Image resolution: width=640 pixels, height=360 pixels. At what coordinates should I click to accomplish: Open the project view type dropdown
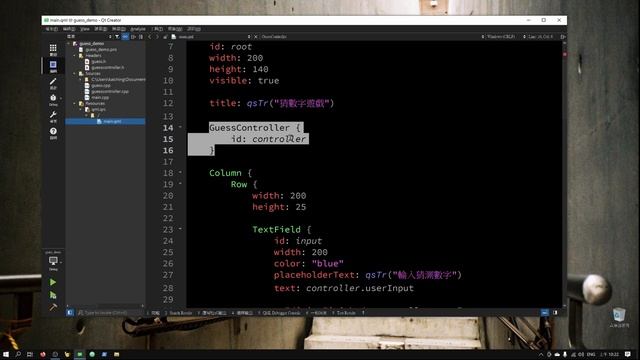click(x=89, y=37)
